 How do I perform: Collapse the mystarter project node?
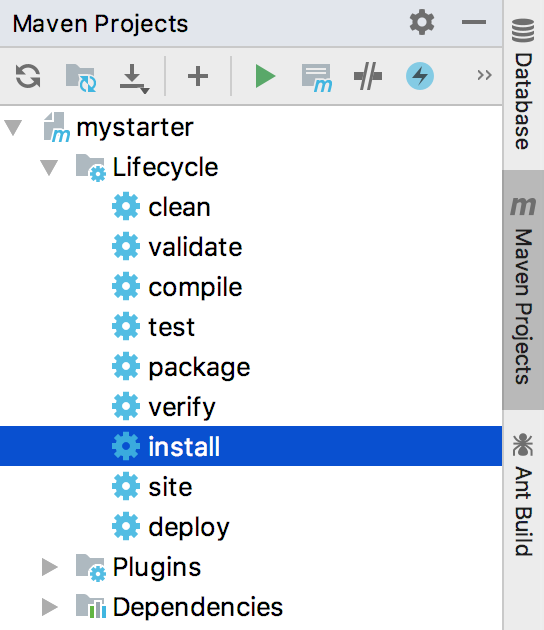tap(13, 128)
